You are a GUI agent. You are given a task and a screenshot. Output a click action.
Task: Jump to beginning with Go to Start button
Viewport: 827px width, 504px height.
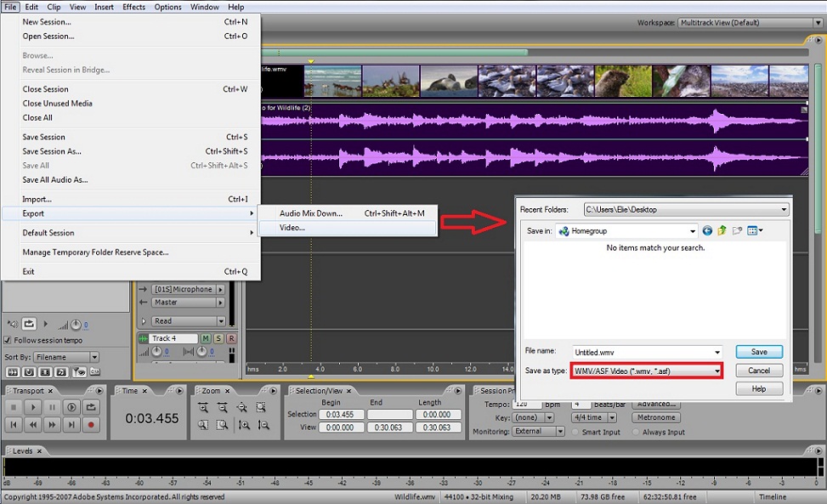[x=14, y=424]
